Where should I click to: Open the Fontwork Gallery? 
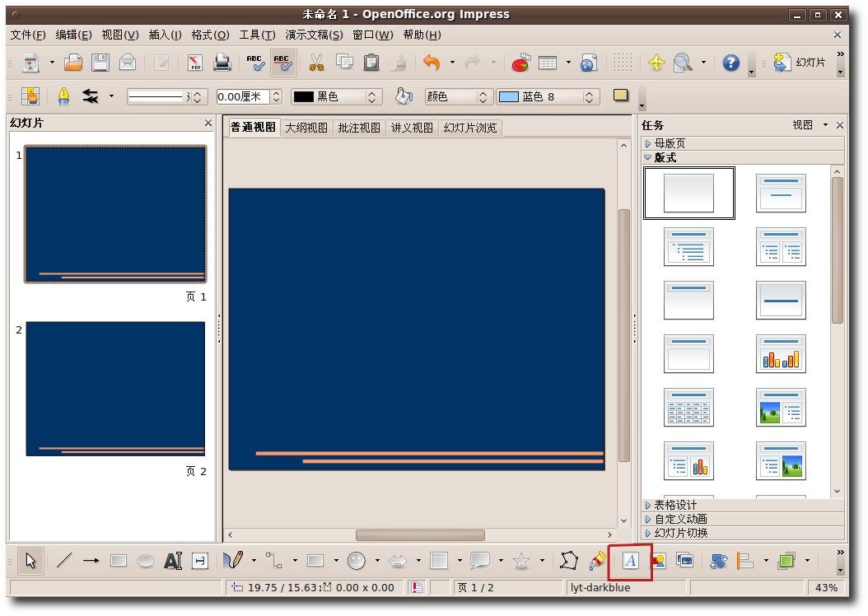point(631,561)
